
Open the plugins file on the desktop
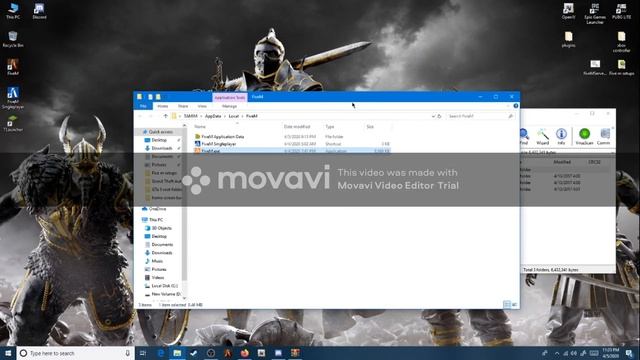(x=568, y=39)
